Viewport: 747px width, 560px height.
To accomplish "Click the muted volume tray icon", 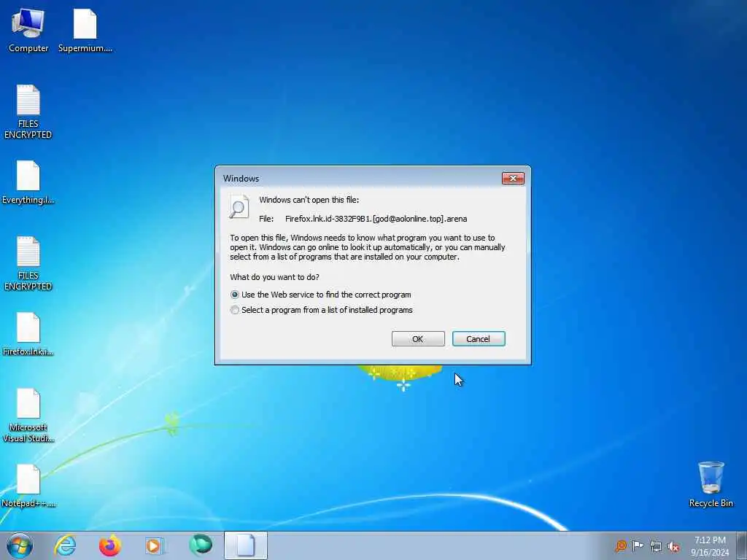I will [673, 546].
